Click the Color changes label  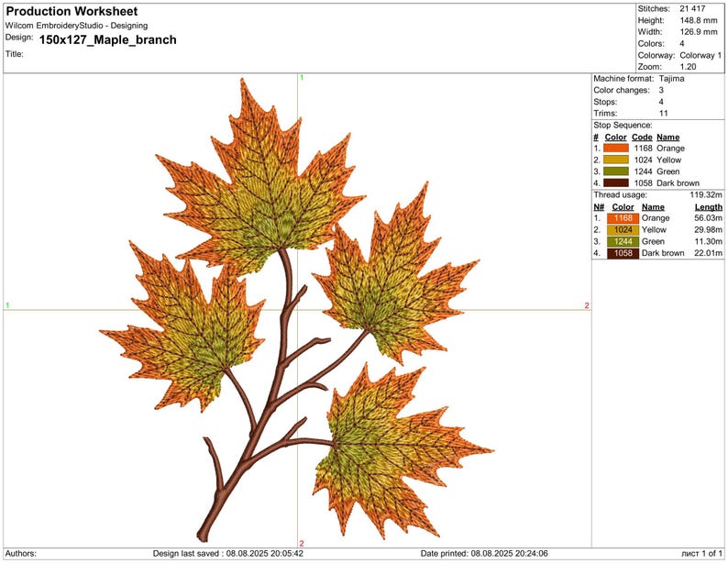[622, 90]
